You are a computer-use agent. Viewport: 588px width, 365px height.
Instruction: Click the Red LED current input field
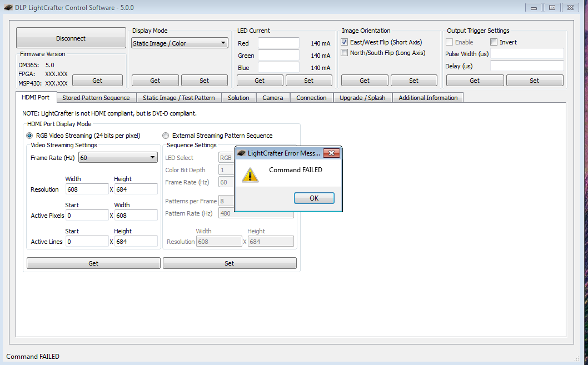(278, 43)
